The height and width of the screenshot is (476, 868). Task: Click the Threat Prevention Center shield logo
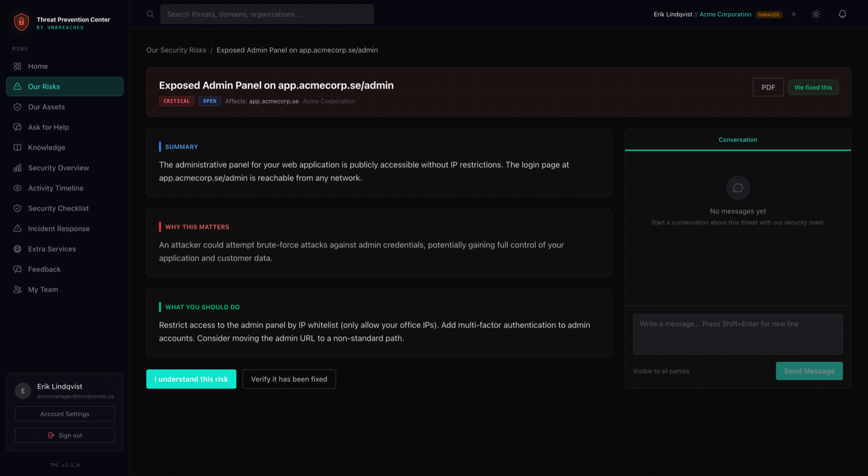pos(21,21)
